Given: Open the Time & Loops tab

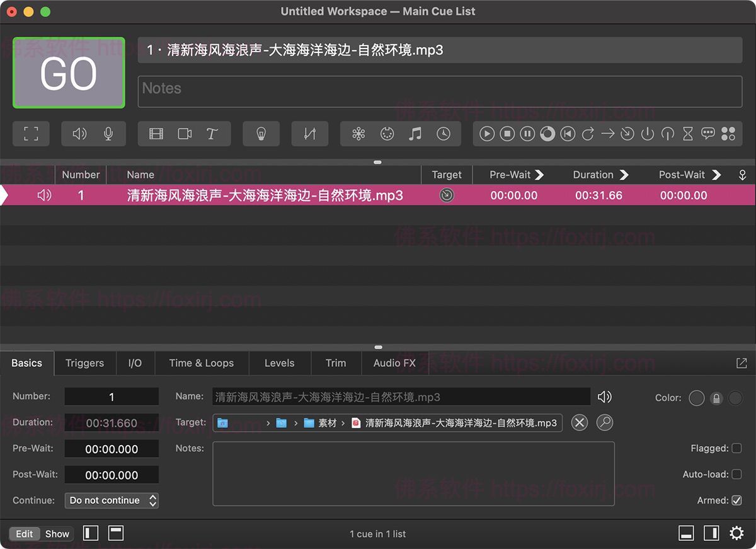Looking at the screenshot, I should [x=201, y=363].
